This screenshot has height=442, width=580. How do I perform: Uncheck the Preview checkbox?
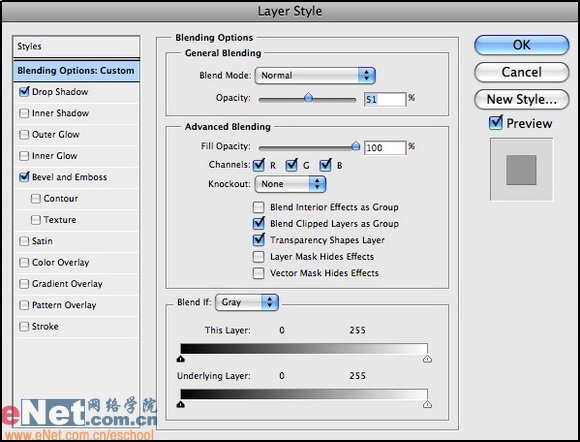coord(496,122)
